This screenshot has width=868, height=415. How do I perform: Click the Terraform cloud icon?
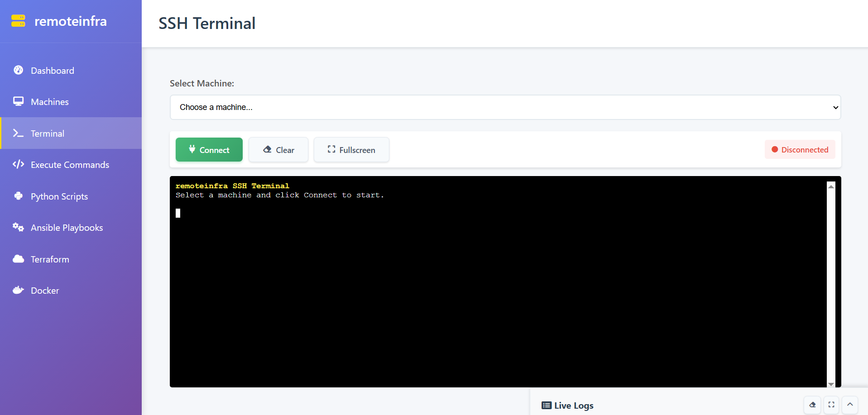[x=18, y=259]
